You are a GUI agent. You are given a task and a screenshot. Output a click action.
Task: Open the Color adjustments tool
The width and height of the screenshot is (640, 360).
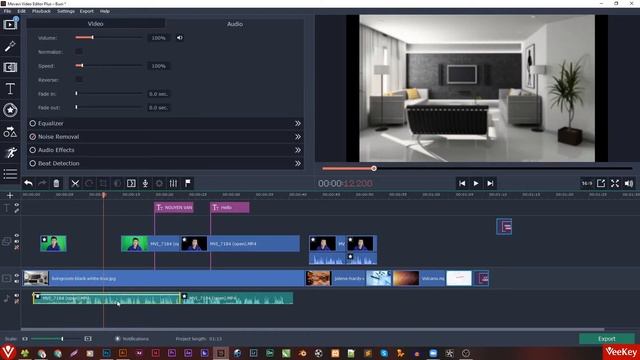pos(117,183)
